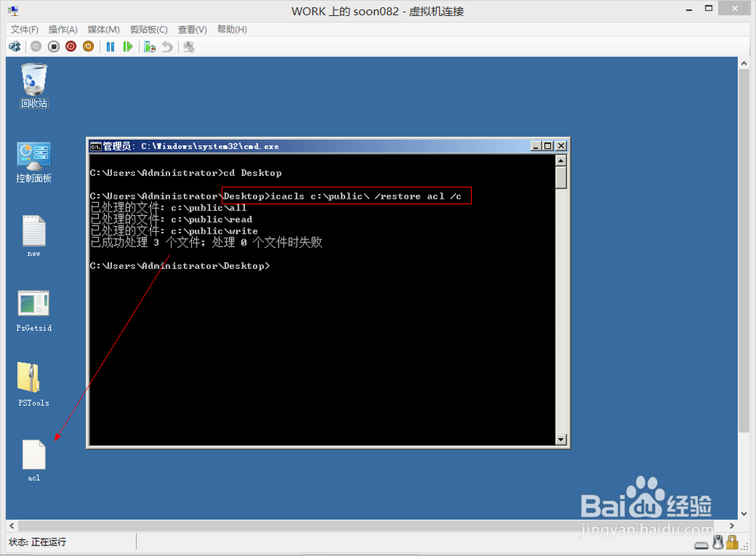
Task: Click the VM view horizontal scroll left arrow
Action: click(x=12, y=526)
